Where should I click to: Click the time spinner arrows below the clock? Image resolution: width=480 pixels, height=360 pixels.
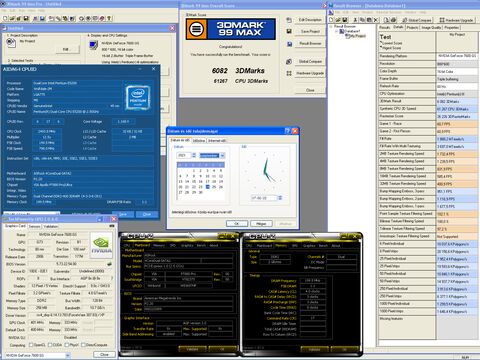(x=280, y=198)
